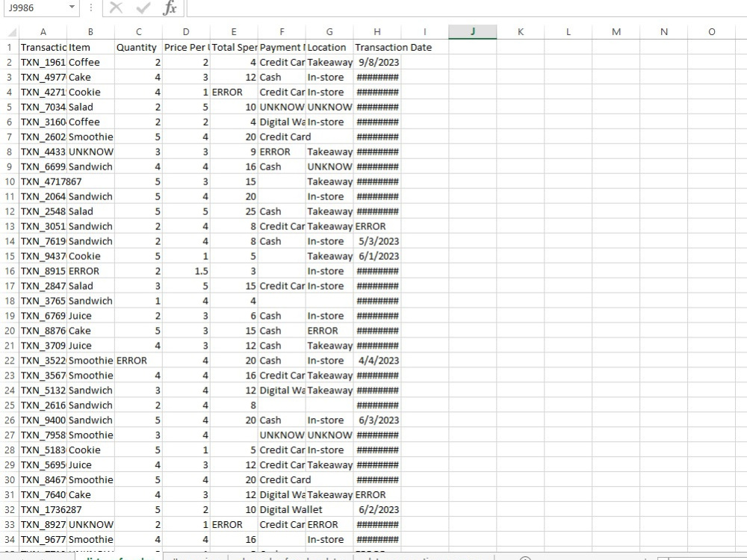Click the date cell 4/4/2023
Image resolution: width=747 pixels, height=560 pixels.
click(x=376, y=361)
